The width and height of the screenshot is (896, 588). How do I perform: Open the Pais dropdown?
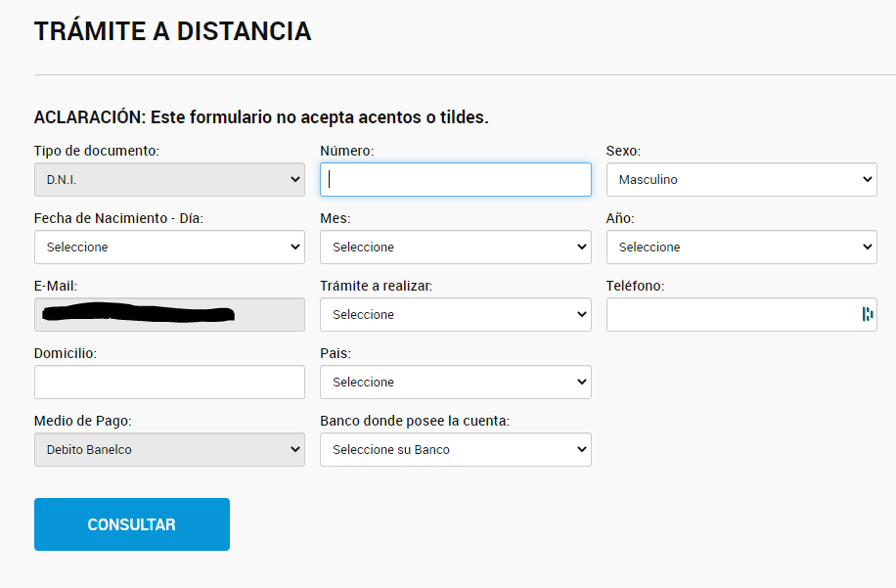456,382
